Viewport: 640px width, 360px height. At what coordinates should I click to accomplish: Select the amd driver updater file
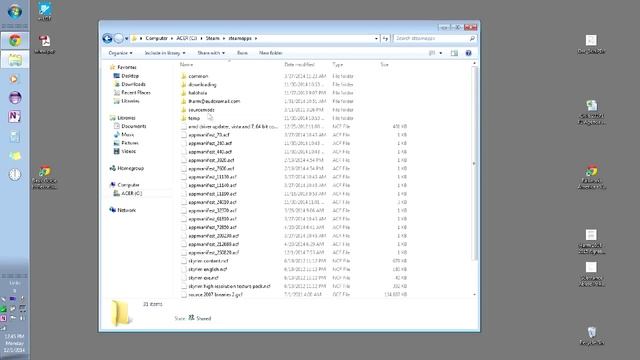(x=233, y=127)
